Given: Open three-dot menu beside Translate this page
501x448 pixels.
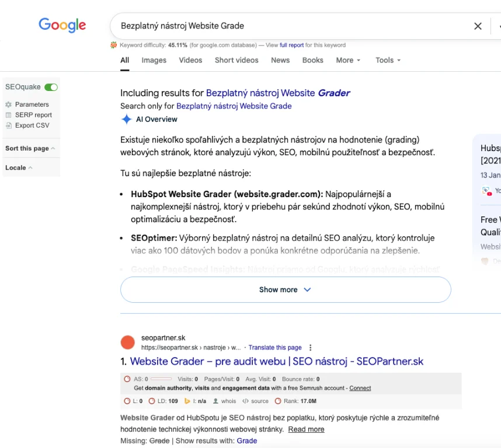Looking at the screenshot, I should (311, 348).
